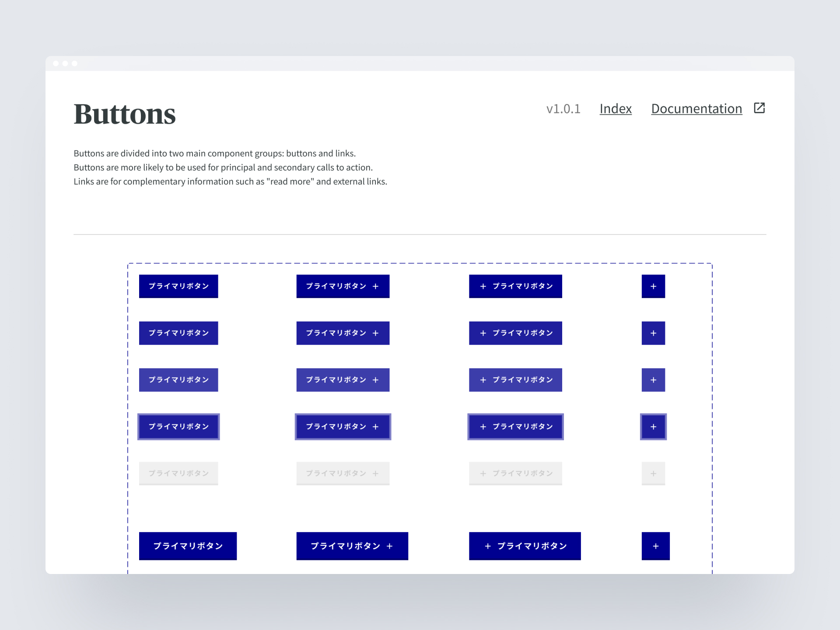Click the focused outlined text-only プライマリボタン

(178, 427)
